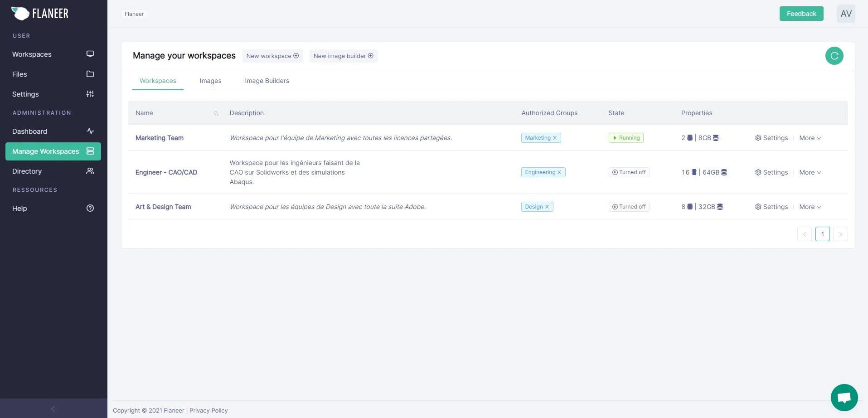
Task: Remove the Design group tag
Action: pos(547,206)
